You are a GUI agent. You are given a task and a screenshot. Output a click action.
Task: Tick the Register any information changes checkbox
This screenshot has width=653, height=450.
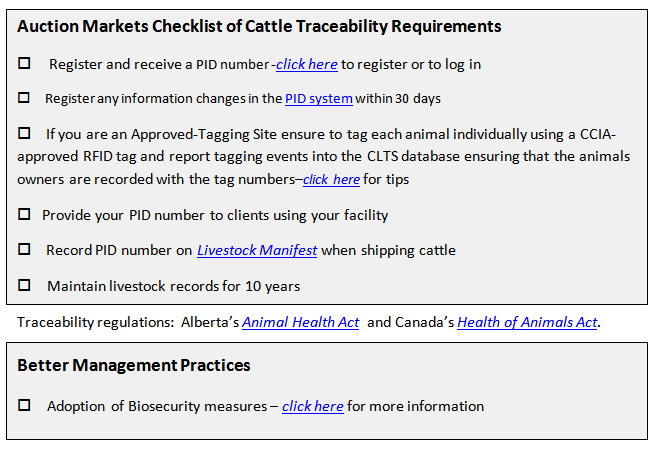pos(24,97)
